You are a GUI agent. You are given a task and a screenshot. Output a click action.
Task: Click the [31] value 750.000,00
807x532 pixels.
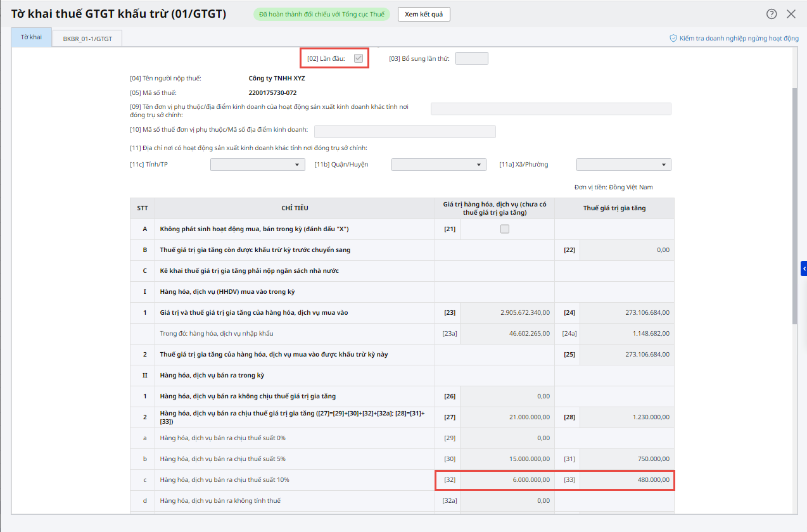(627, 459)
